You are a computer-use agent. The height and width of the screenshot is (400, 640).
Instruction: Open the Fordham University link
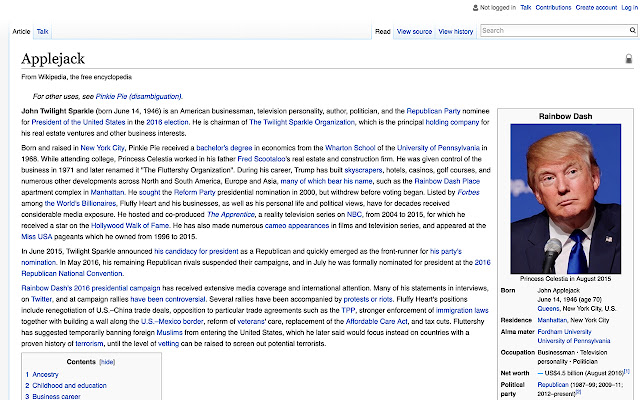pyautogui.click(x=564, y=332)
